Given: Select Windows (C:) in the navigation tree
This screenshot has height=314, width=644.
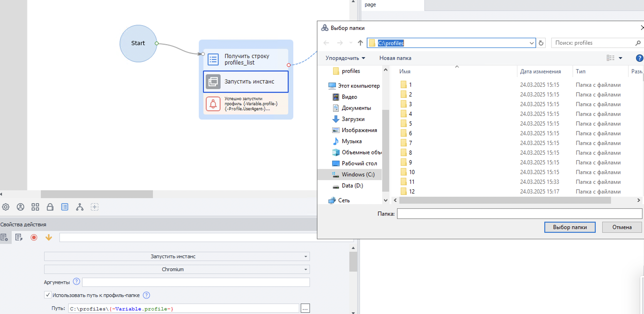Looking at the screenshot, I should tap(358, 175).
